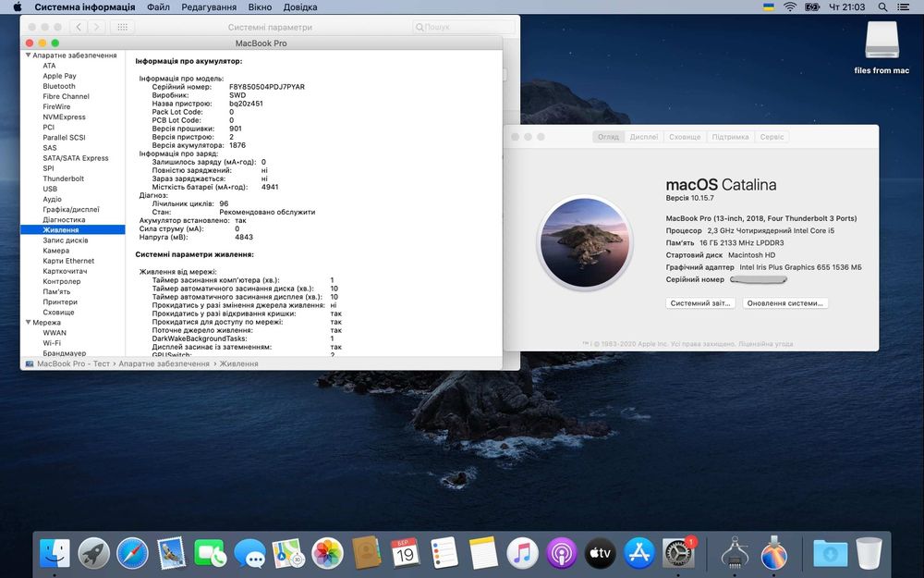
Task: Open Reminders list icon in Dock
Action: [444, 554]
